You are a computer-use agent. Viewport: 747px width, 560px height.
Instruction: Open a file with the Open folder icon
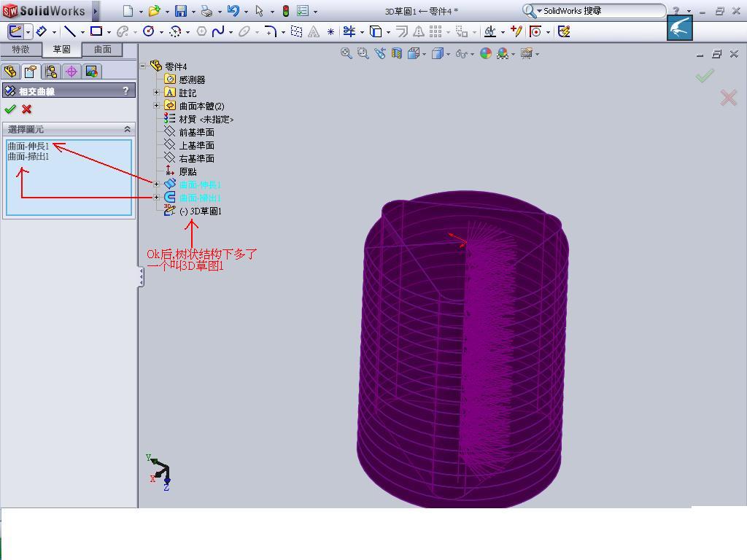click(154, 10)
